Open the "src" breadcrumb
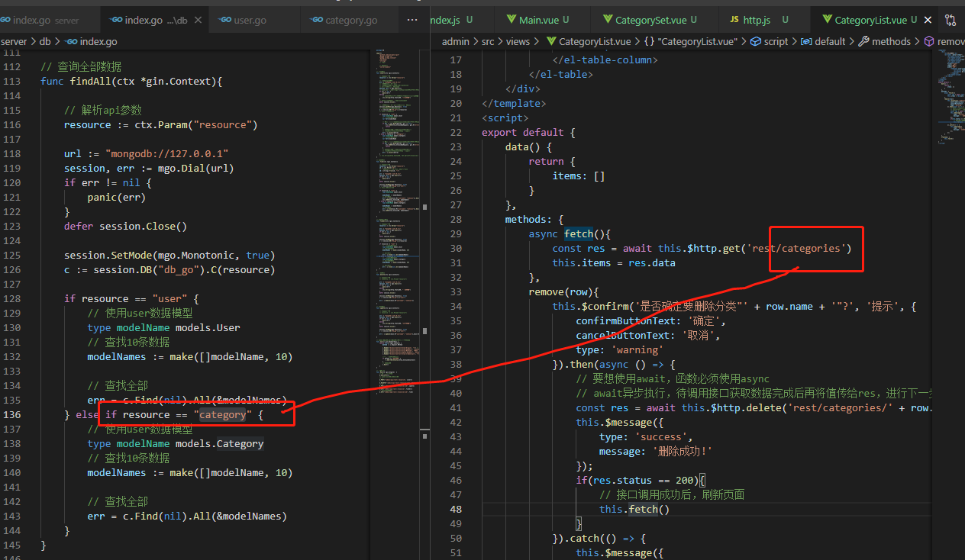The width and height of the screenshot is (965, 560). tap(488, 41)
